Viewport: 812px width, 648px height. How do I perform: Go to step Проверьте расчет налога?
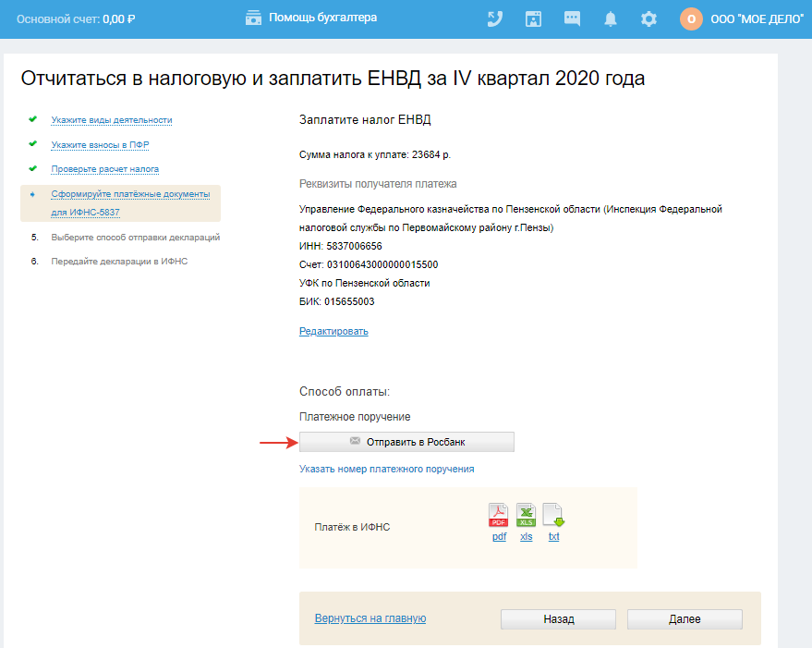105,169
